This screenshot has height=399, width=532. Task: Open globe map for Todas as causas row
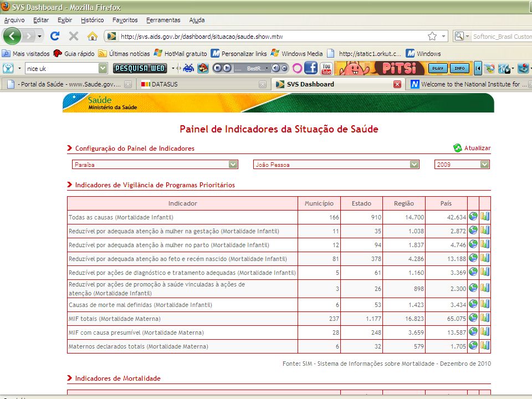click(x=473, y=216)
